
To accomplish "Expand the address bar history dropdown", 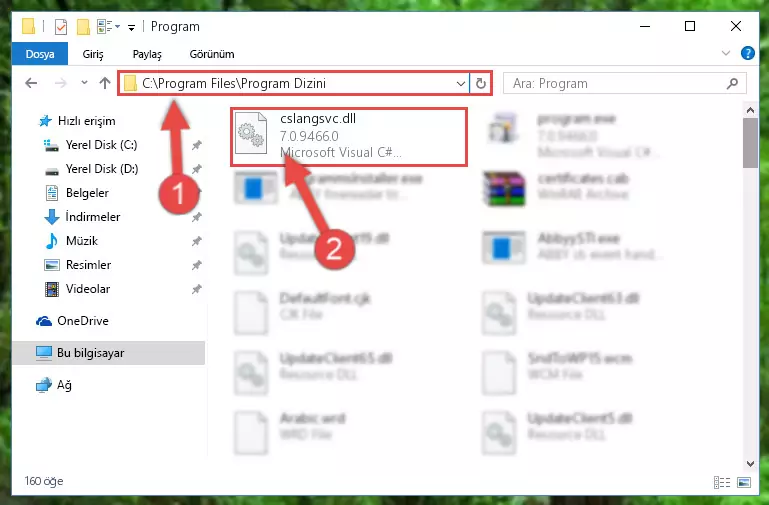I will click(461, 83).
